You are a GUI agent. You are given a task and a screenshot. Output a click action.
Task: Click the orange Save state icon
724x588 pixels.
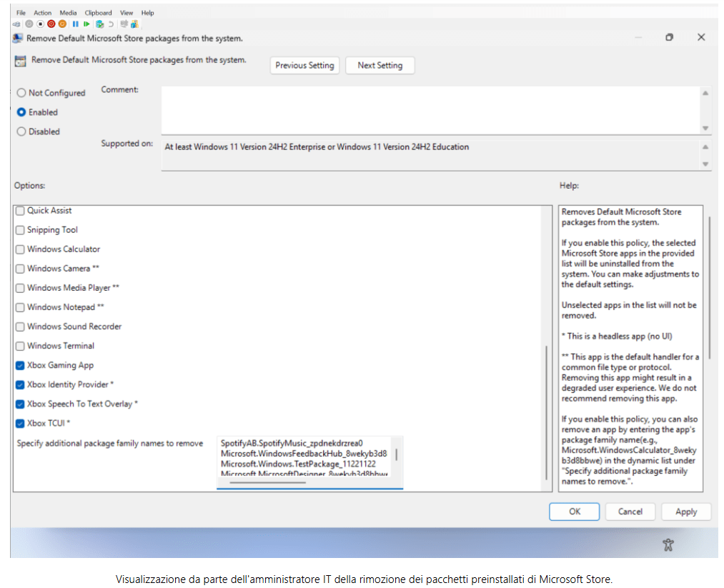pyautogui.click(x=63, y=24)
